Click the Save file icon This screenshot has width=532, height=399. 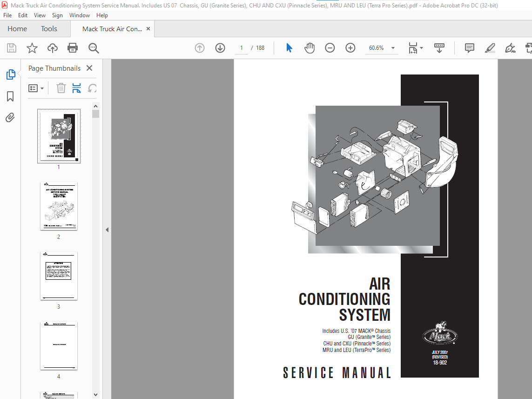click(x=12, y=48)
